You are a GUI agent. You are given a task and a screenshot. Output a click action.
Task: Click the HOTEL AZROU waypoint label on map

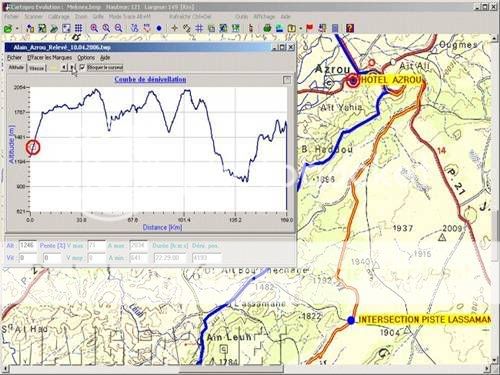tap(392, 80)
